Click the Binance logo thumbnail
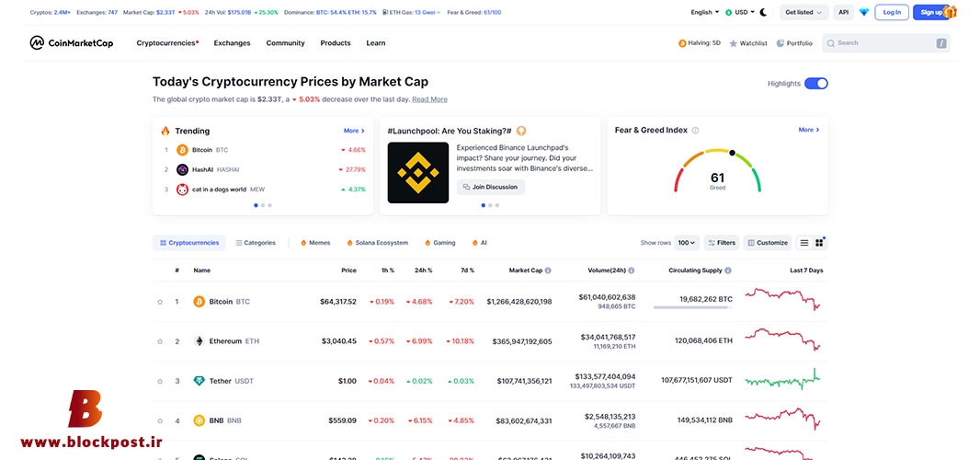 point(418,173)
